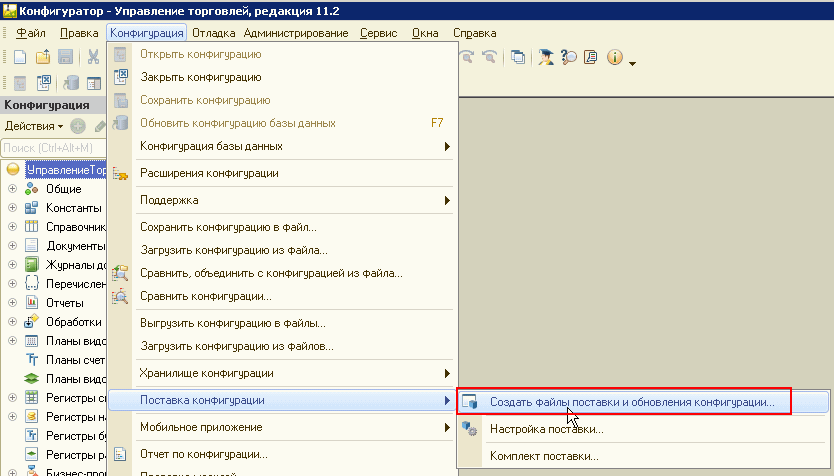Click the Save toolbar icon
This screenshot has width=834, height=476.
coord(65,57)
